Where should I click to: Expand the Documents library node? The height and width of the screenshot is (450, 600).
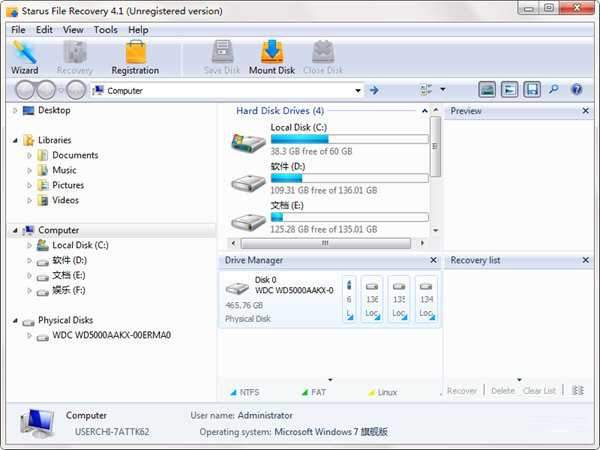click(29, 155)
